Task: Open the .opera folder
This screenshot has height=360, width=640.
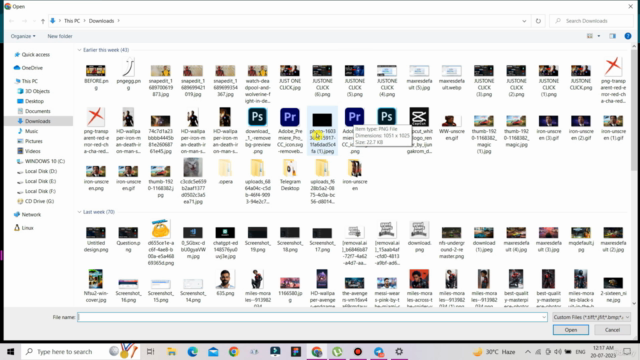Action: tap(225, 171)
